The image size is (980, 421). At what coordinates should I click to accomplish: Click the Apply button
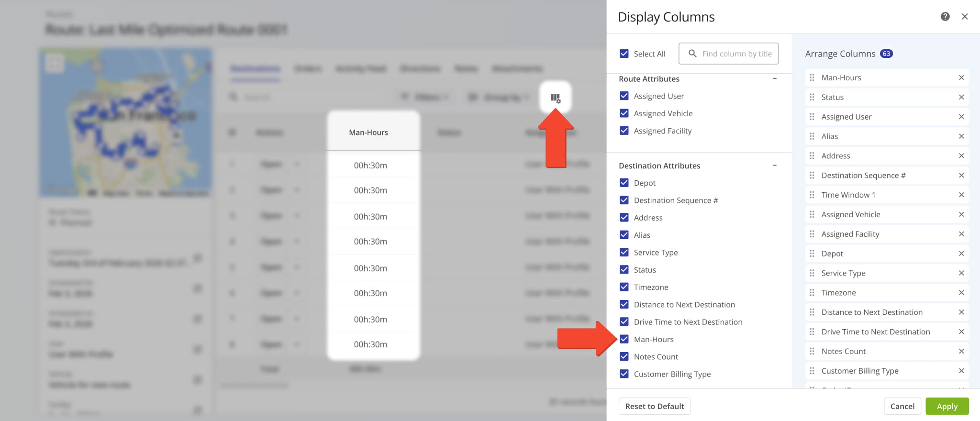point(947,406)
